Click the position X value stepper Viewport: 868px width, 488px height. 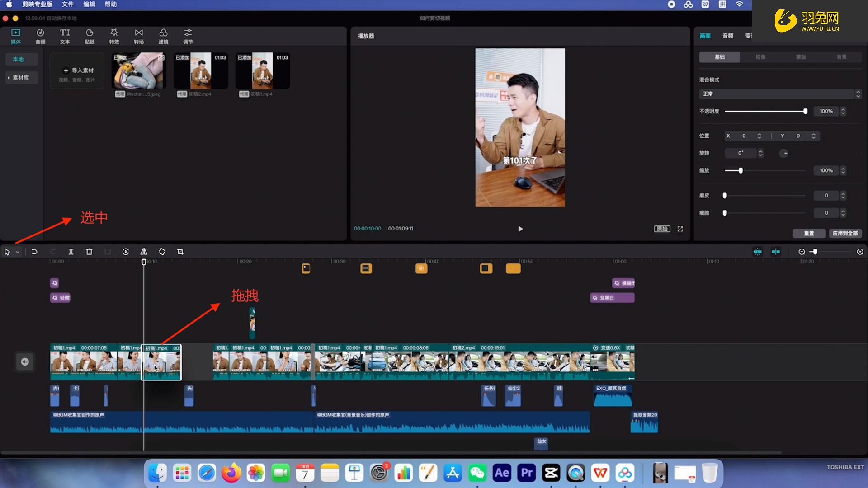[x=759, y=136]
